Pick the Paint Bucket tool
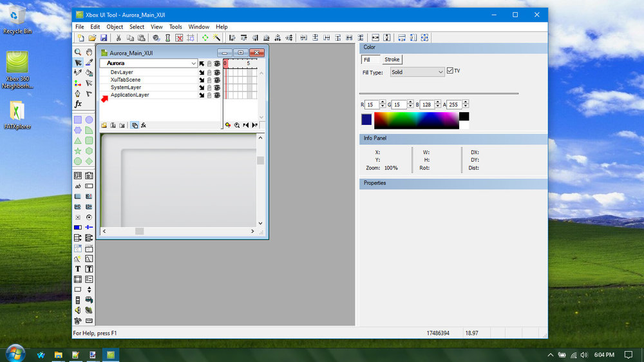The height and width of the screenshot is (362, 644). pos(89,73)
